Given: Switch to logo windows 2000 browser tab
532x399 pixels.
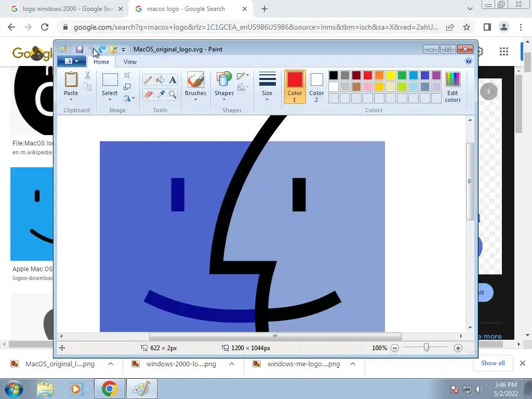Looking at the screenshot, I should tap(67, 9).
